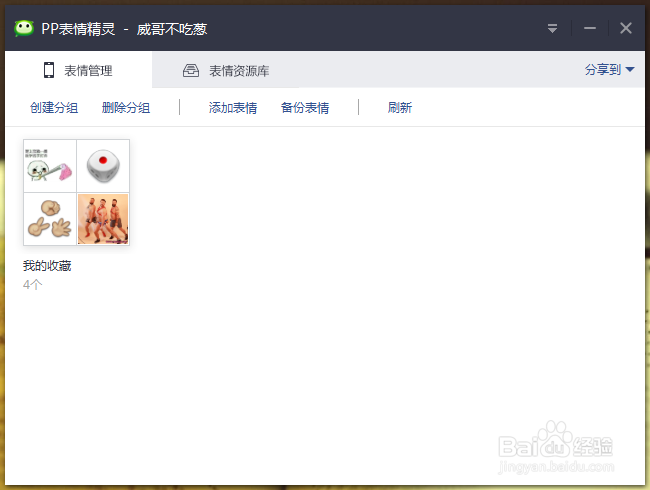Click 添加表情 to add emoticons

click(x=233, y=108)
